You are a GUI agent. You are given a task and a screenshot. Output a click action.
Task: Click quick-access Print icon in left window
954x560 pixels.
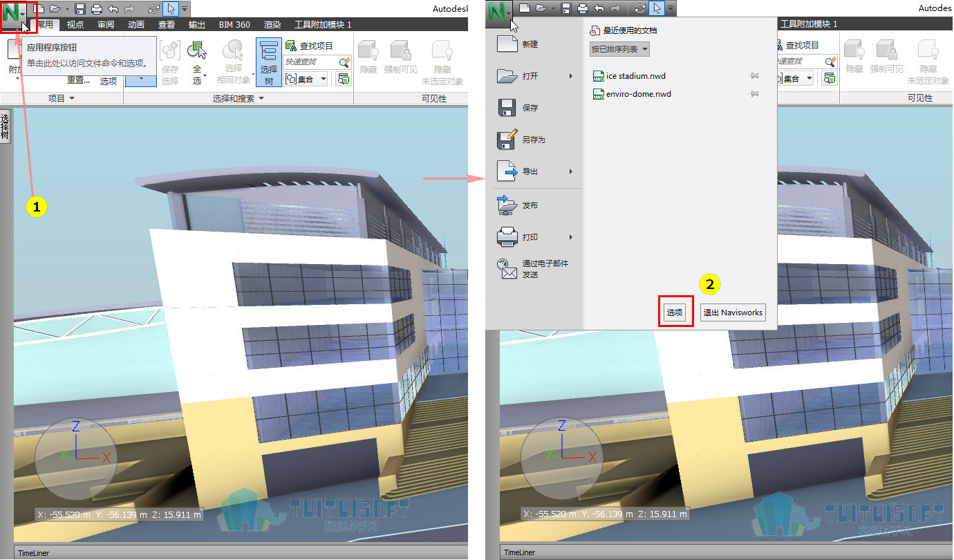97,9
